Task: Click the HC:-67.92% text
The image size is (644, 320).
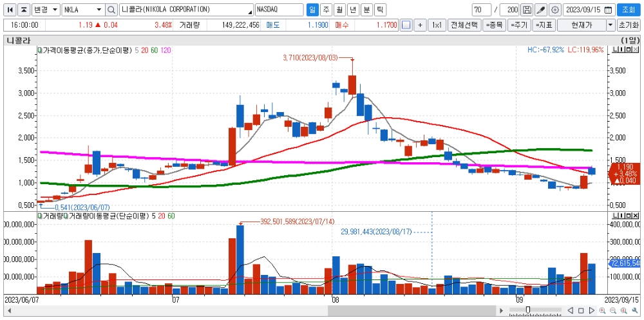Action: click(x=545, y=50)
